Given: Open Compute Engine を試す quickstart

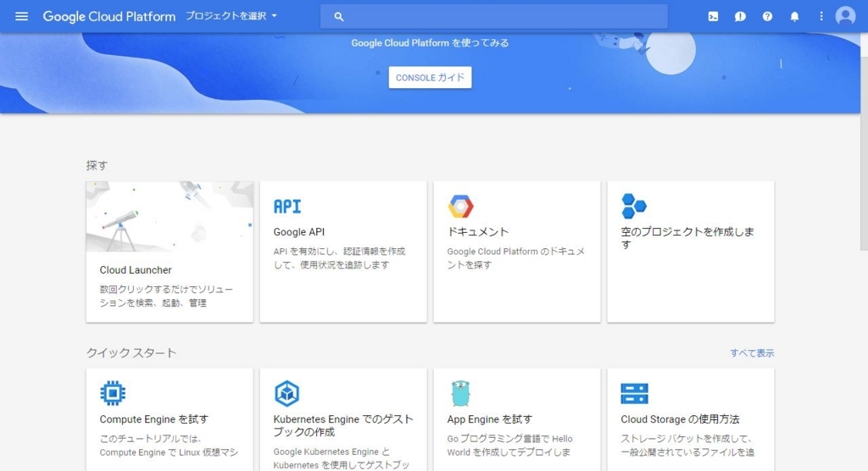Looking at the screenshot, I should (x=154, y=419).
